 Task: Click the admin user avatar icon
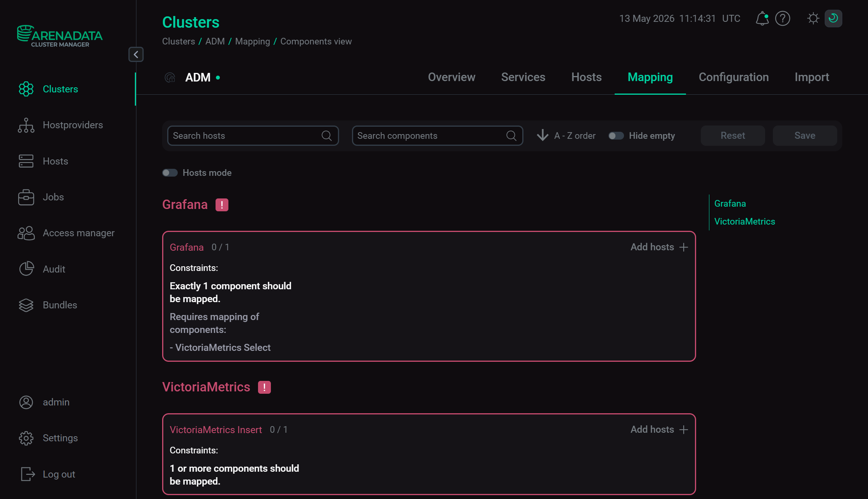26,402
